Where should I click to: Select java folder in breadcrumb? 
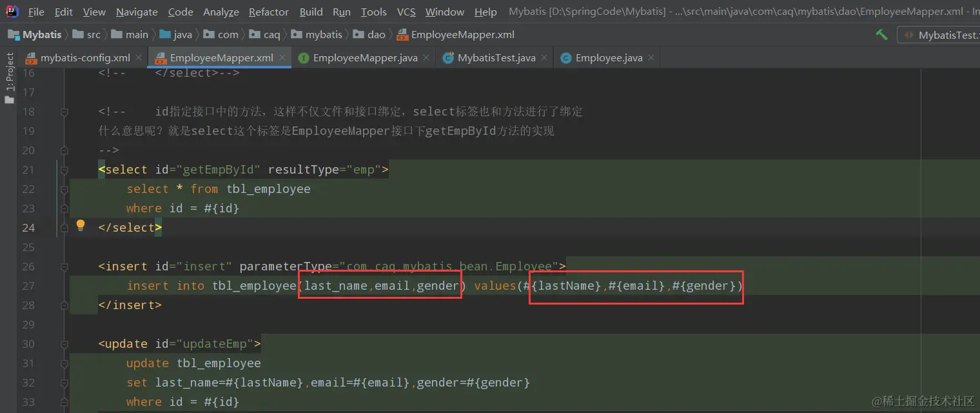coord(175,34)
